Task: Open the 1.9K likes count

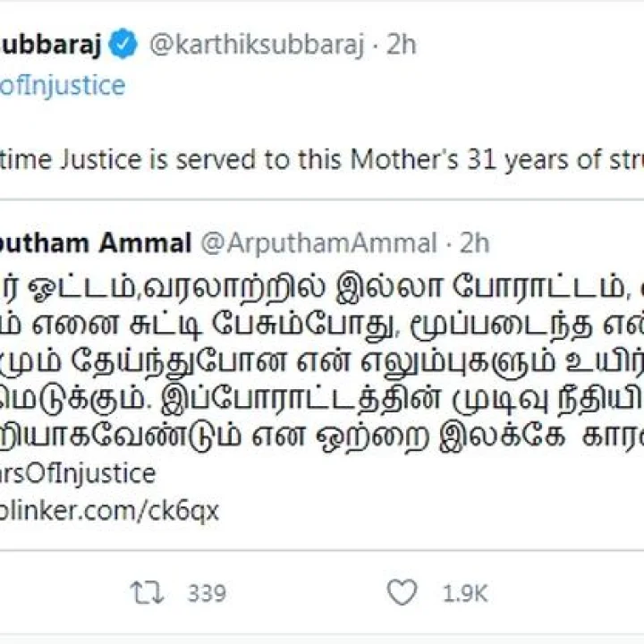Action: tap(465, 593)
